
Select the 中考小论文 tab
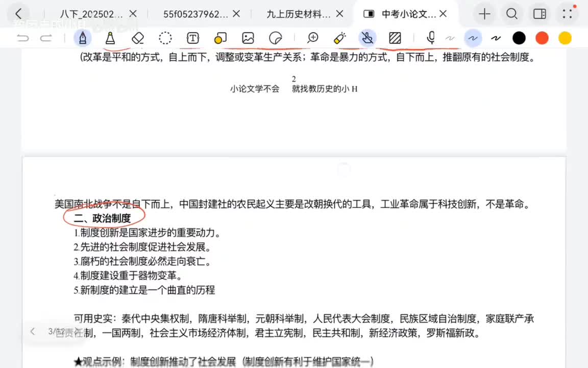tap(408, 14)
